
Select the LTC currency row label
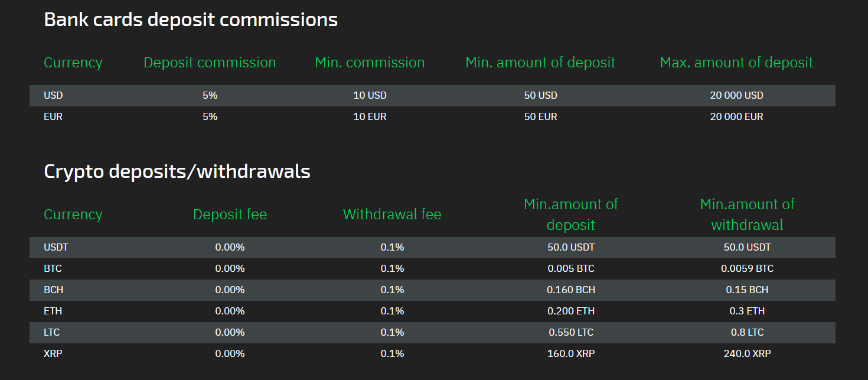click(52, 333)
